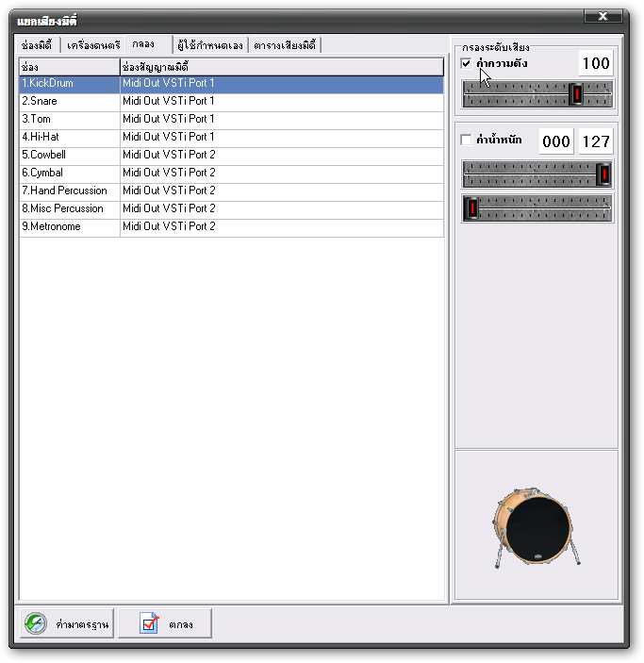The height and width of the screenshot is (663, 644).
Task: Click the ตกลง OK button
Action: tap(165, 623)
